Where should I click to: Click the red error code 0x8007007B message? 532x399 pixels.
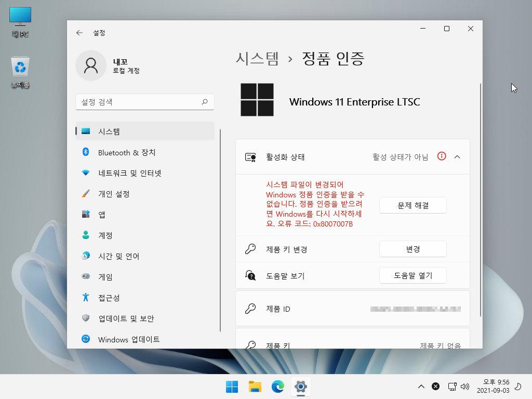coord(315,204)
